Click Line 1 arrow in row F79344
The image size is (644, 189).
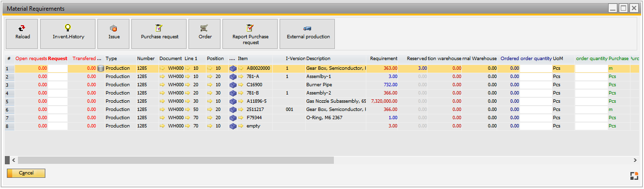click(x=188, y=118)
